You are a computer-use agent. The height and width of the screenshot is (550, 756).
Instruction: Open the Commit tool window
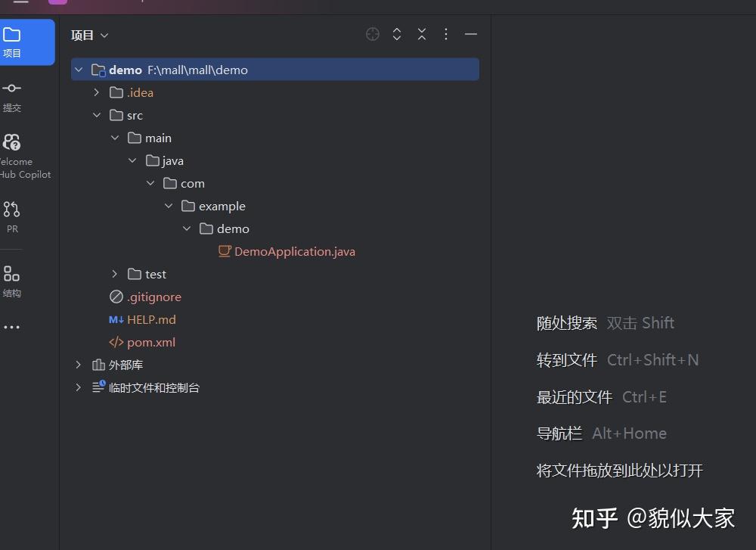(x=12, y=97)
